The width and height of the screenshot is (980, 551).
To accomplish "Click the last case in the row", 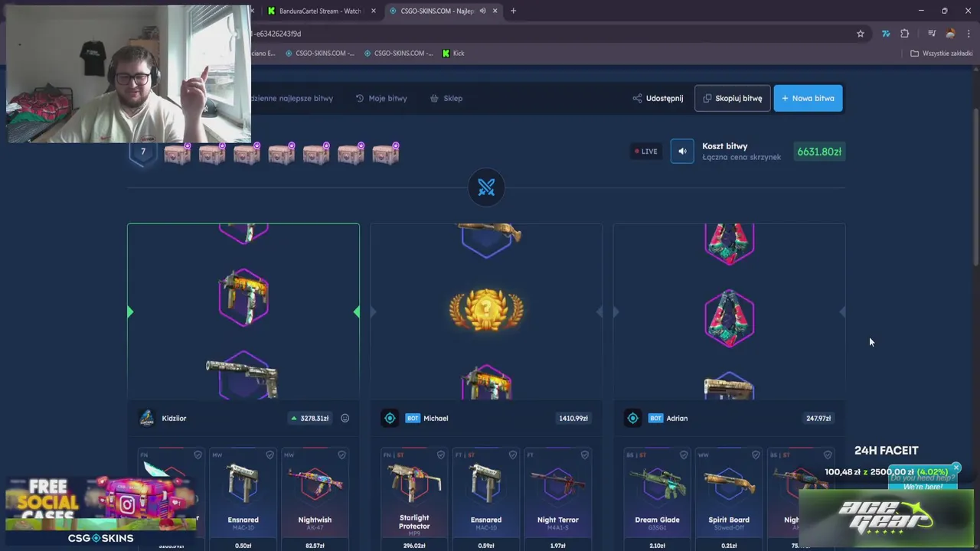I will pyautogui.click(x=385, y=154).
